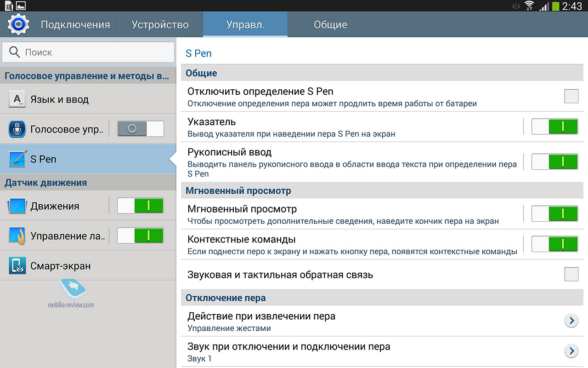Open Смарт-экран settings
This screenshot has width=588, height=368.
(x=88, y=266)
